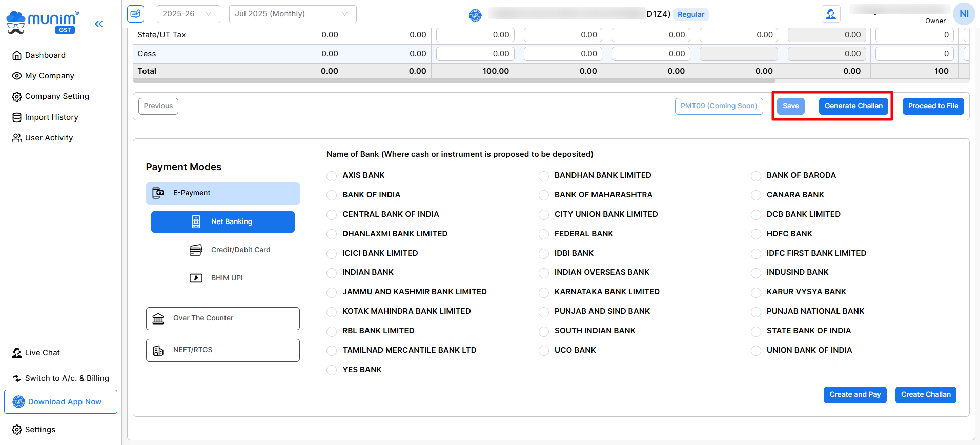The image size is (980, 445).
Task: Choose the Credit/Debit Card option
Action: pyautogui.click(x=223, y=250)
